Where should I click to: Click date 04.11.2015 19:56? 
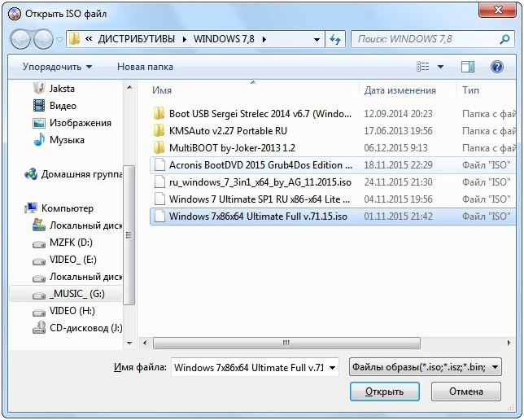398,199
